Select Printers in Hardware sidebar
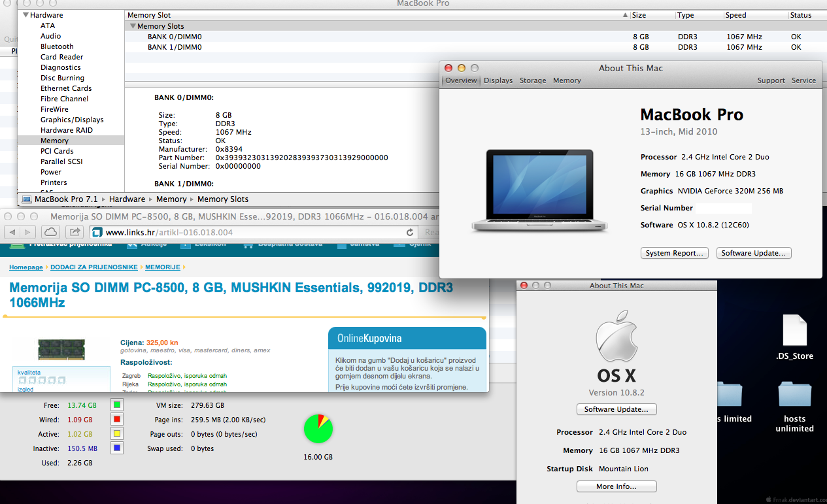827x504 pixels. click(x=54, y=182)
